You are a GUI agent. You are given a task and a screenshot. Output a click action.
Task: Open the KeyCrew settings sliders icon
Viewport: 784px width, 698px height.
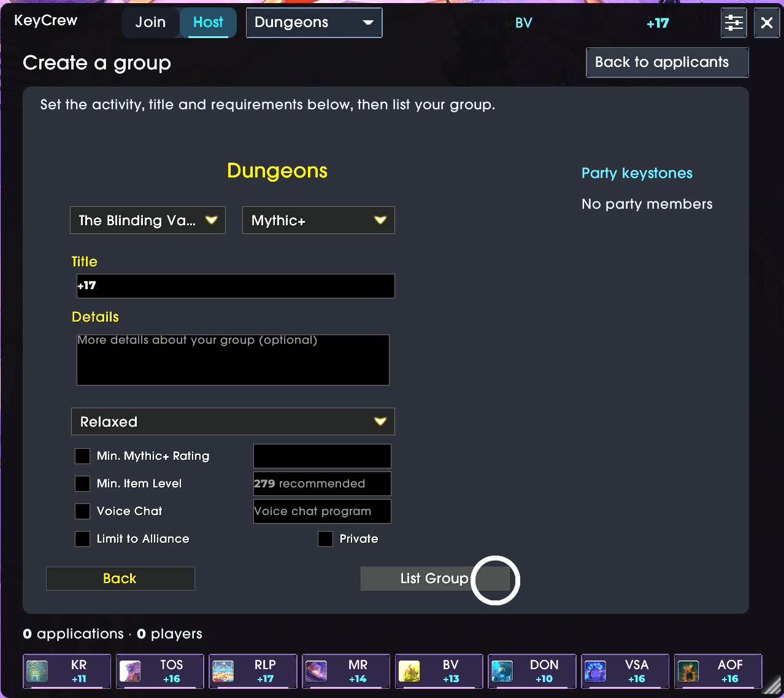(x=734, y=23)
